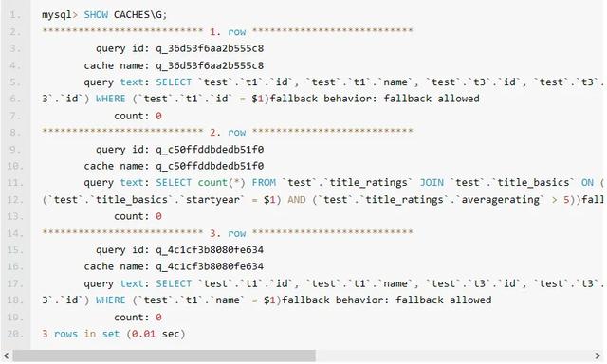The height and width of the screenshot is (364, 607).
Task: Click the horizontal scrollbar thumb
Action: click(x=164, y=355)
